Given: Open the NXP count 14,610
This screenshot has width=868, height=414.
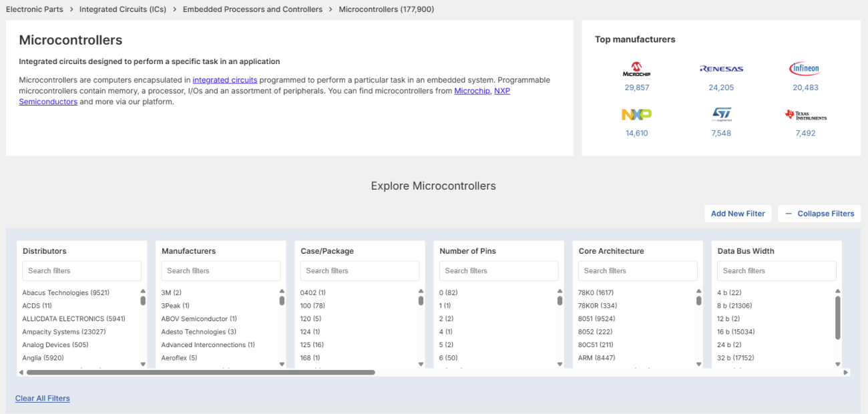Looking at the screenshot, I should (637, 133).
